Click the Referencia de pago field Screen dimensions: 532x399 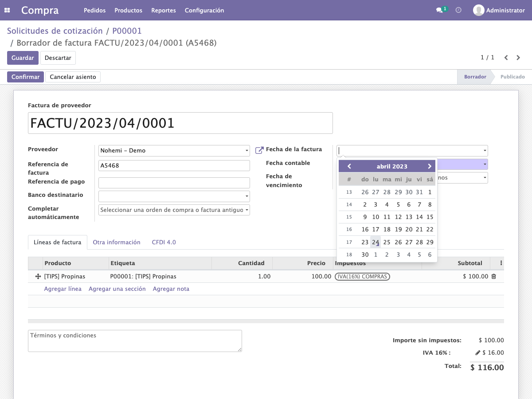(x=174, y=183)
